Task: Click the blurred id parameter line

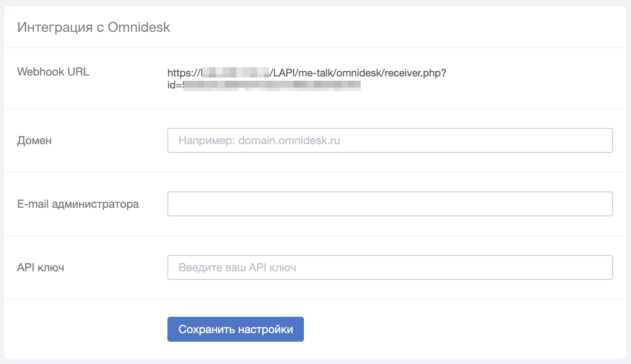Action: point(264,85)
